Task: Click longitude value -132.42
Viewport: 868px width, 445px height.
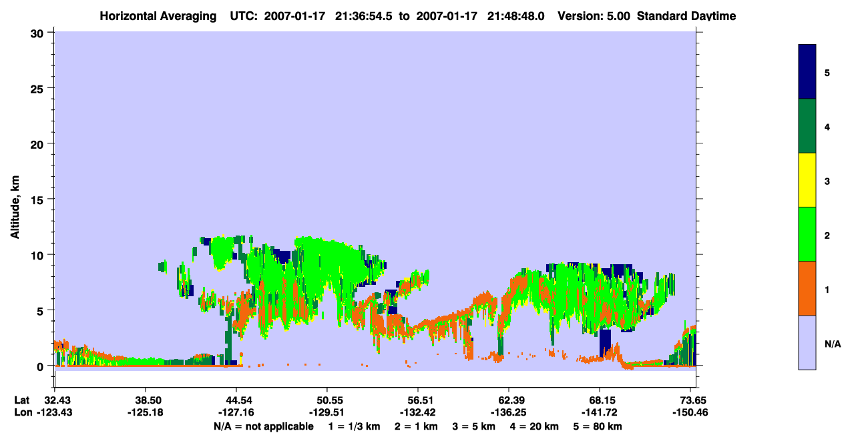Action: [418, 412]
